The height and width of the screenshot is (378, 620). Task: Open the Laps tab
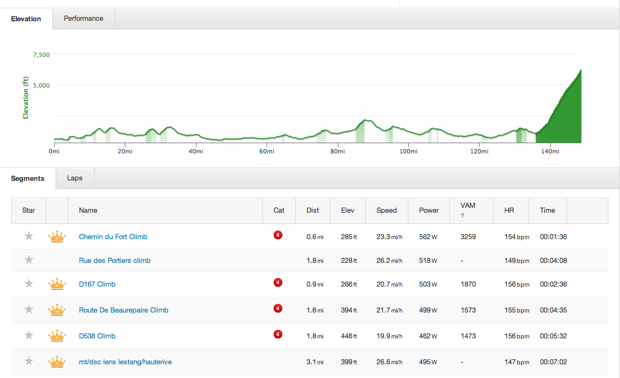[x=75, y=178]
